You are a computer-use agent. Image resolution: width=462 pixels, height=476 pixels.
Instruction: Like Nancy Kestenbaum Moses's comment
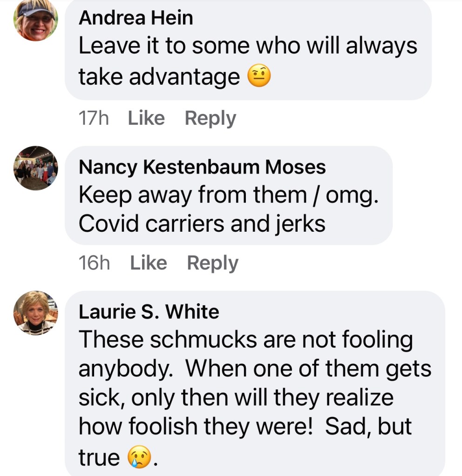pos(148,263)
